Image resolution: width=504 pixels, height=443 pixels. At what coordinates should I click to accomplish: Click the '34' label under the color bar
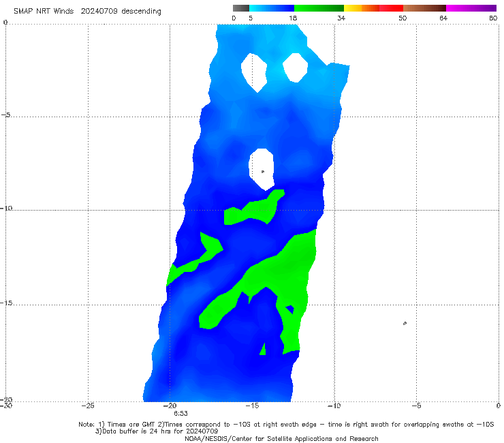pos(341,18)
